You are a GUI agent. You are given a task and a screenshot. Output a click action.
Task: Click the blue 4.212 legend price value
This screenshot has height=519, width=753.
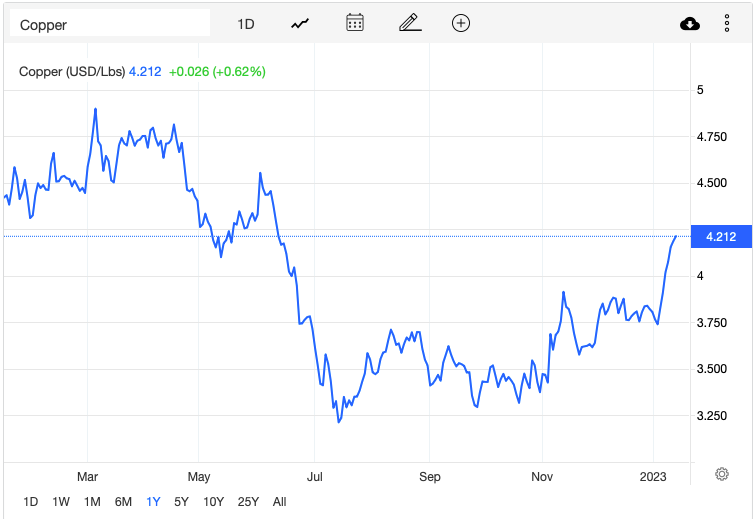click(145, 72)
